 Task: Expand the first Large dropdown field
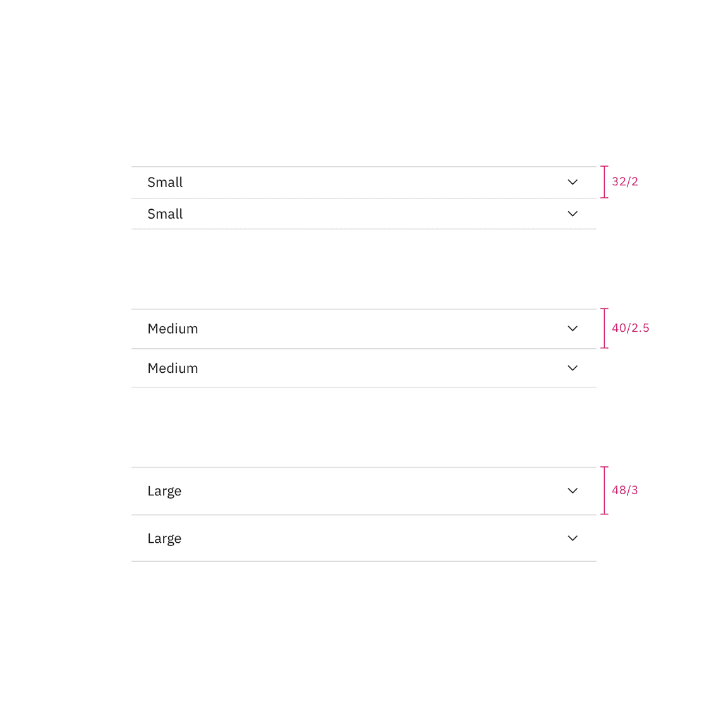(363, 490)
